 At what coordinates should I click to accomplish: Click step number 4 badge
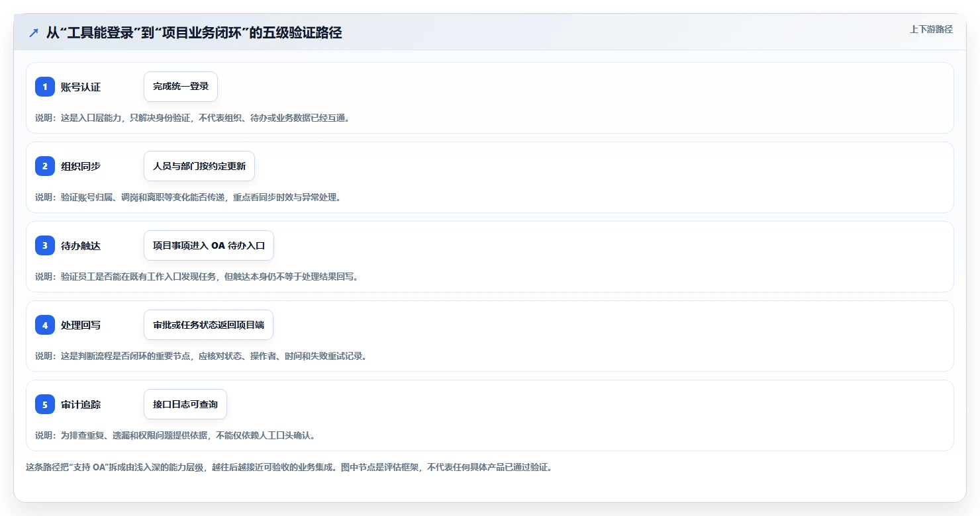point(45,325)
